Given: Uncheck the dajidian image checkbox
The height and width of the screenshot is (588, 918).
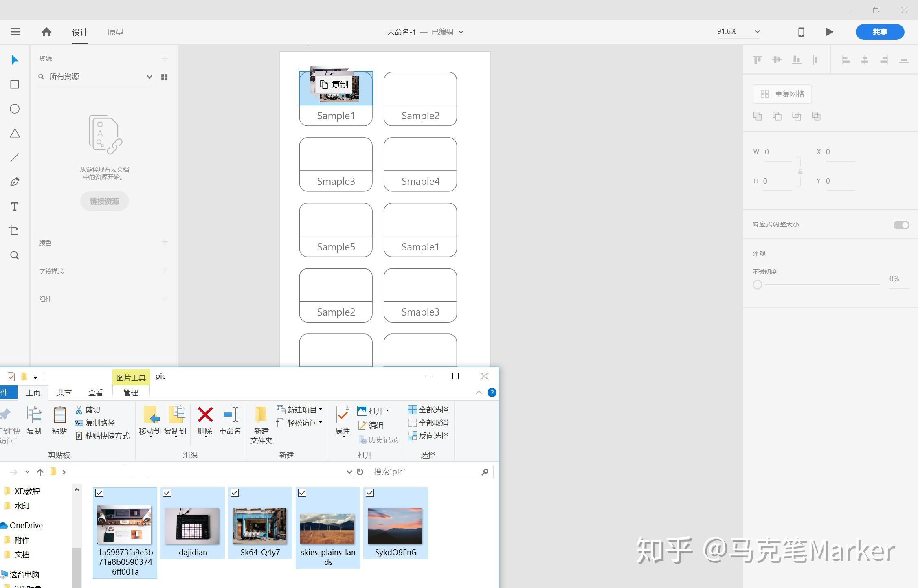Looking at the screenshot, I should [x=166, y=493].
